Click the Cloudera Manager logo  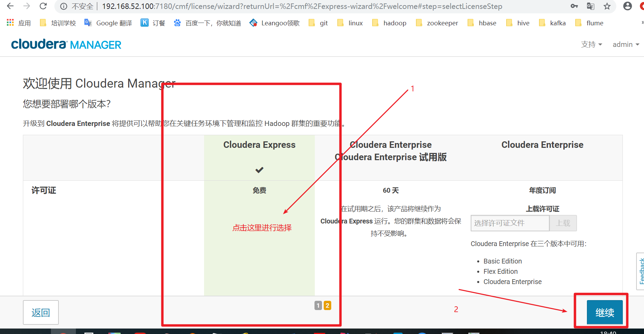66,44
